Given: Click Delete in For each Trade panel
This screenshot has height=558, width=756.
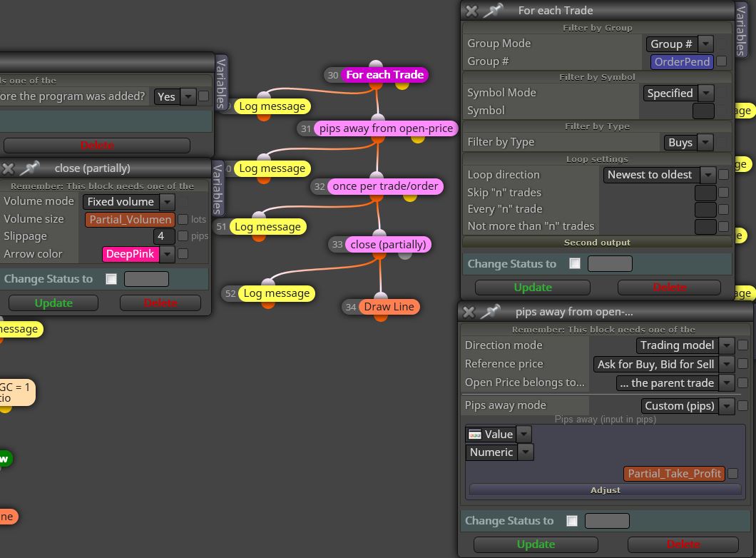Looking at the screenshot, I should (x=669, y=288).
